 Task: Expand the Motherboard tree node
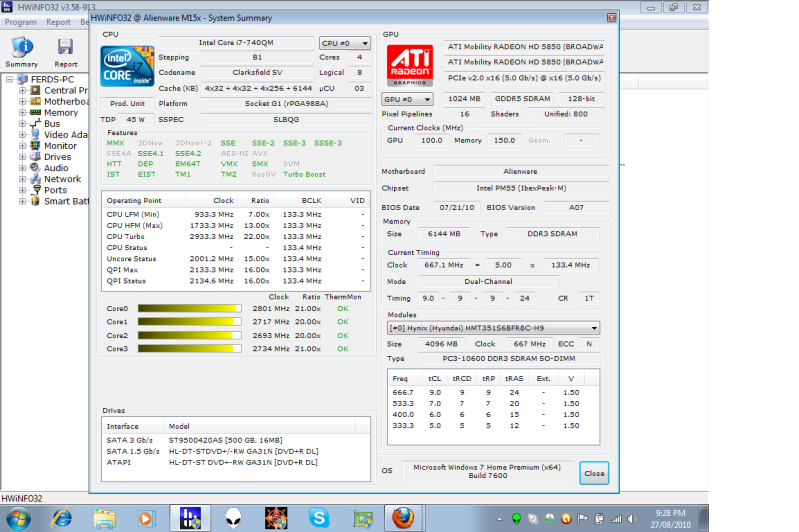(x=22, y=101)
